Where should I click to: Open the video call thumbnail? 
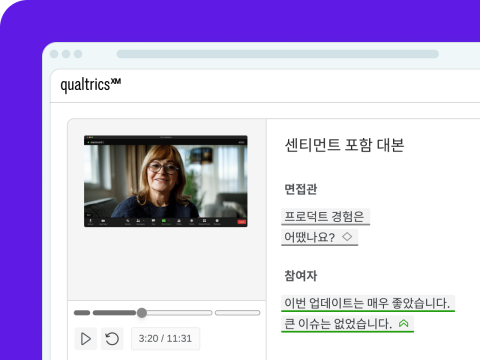coord(166,181)
